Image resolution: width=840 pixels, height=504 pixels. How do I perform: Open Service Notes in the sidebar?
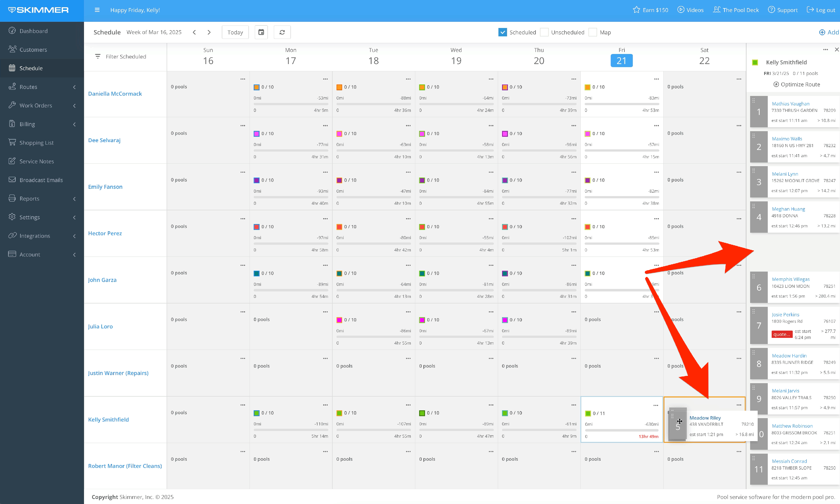[x=36, y=161]
